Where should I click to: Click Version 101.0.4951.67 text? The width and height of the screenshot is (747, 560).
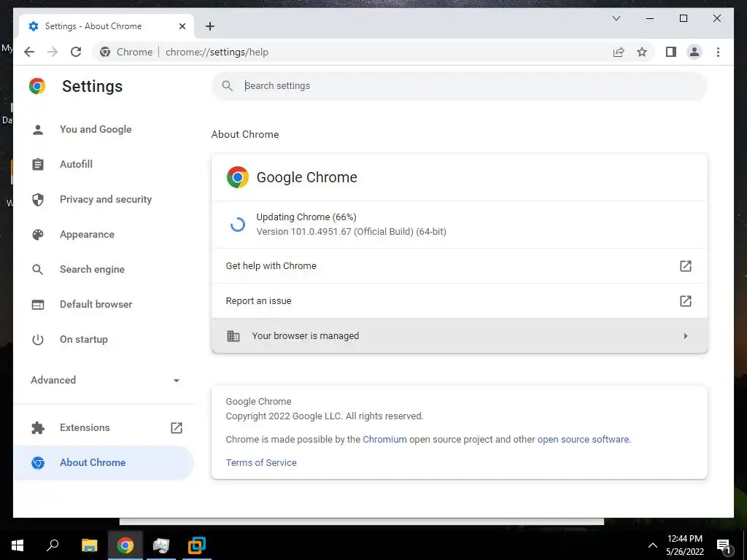(351, 232)
